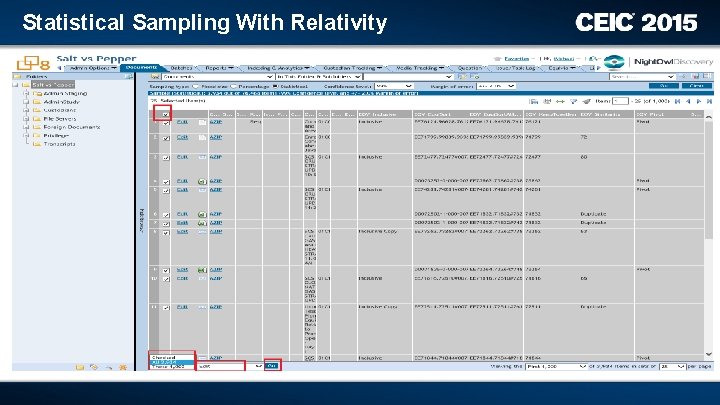Select the Custodians folder

(x=60, y=110)
